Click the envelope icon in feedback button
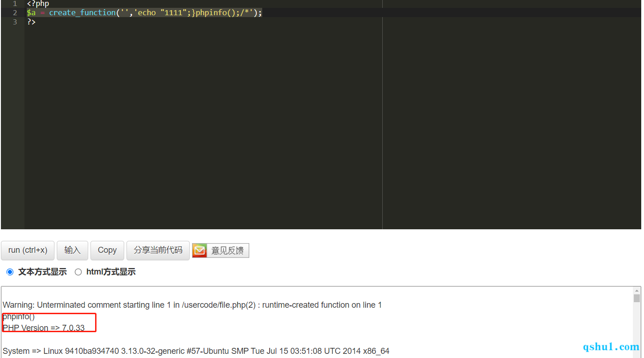This screenshot has width=644, height=358. tap(199, 251)
